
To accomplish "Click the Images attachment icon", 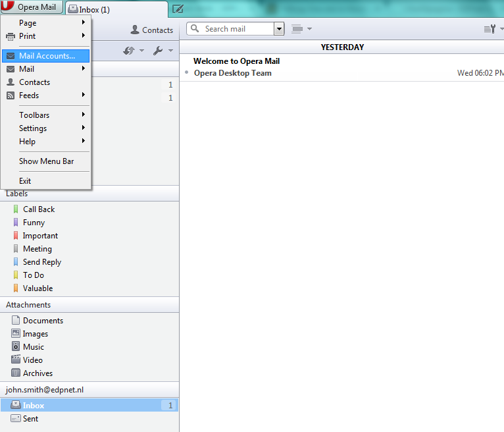I will [16, 333].
